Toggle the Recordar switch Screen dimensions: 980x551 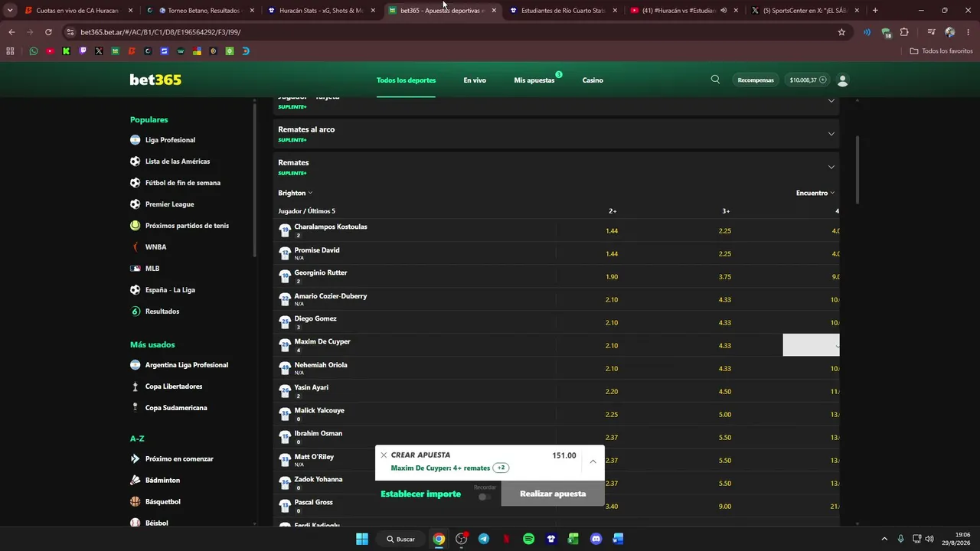[x=484, y=497]
